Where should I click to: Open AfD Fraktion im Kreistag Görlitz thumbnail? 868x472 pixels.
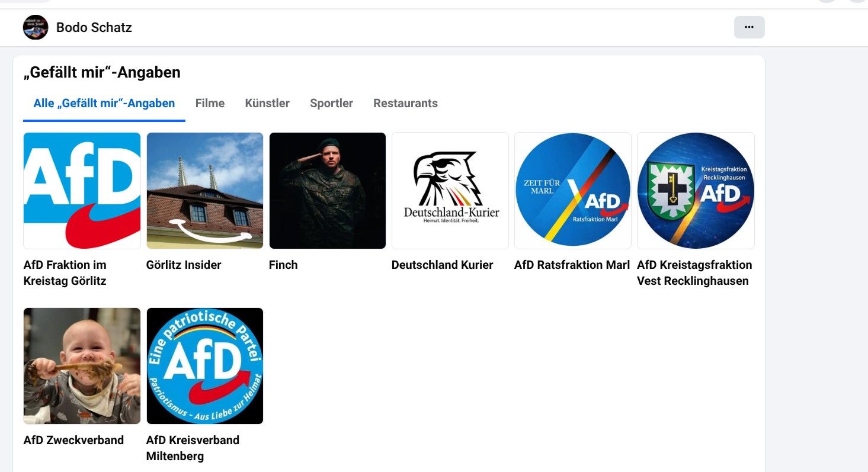tap(82, 191)
